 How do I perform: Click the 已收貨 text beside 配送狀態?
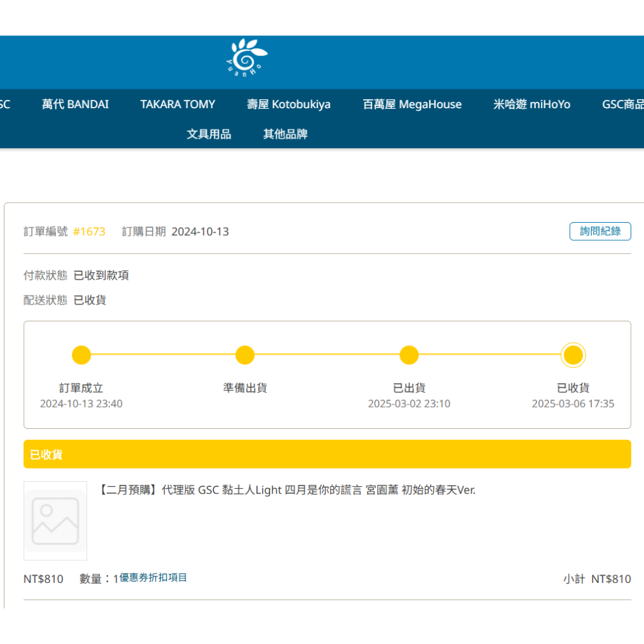[x=90, y=300]
